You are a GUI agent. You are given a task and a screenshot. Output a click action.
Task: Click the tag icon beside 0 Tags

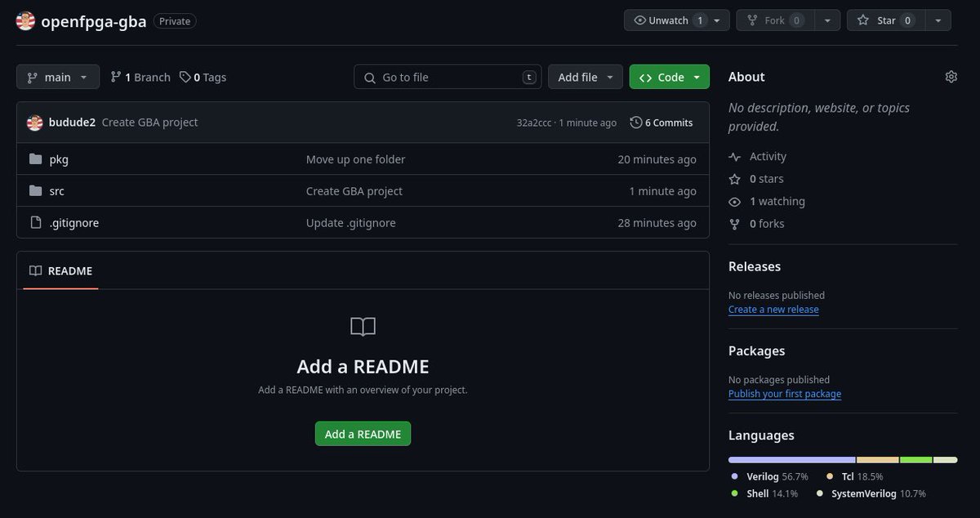185,77
